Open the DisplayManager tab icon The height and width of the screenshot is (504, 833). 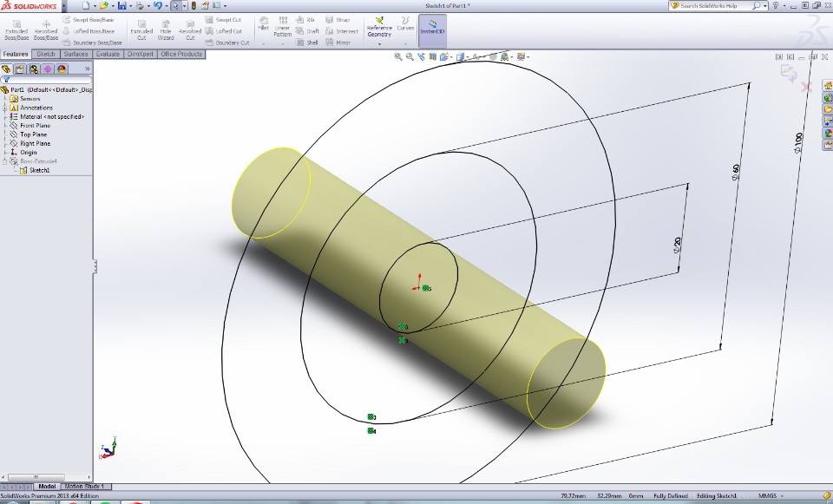62,69
